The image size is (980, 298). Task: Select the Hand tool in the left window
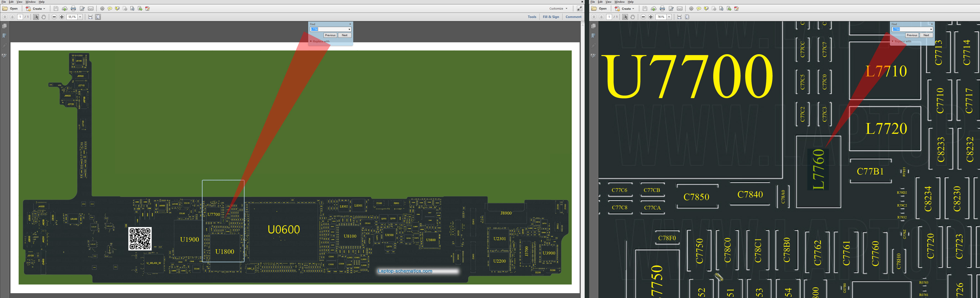44,17
